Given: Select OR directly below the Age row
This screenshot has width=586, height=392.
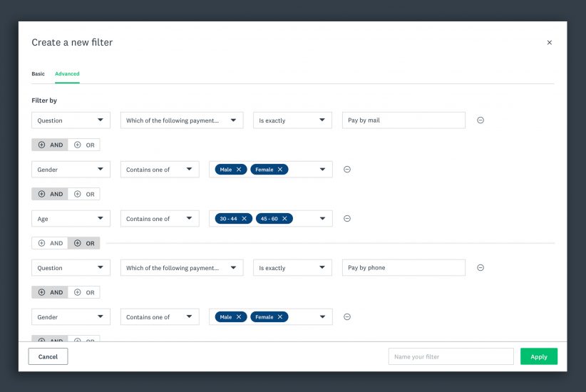Looking at the screenshot, I should point(84,243).
